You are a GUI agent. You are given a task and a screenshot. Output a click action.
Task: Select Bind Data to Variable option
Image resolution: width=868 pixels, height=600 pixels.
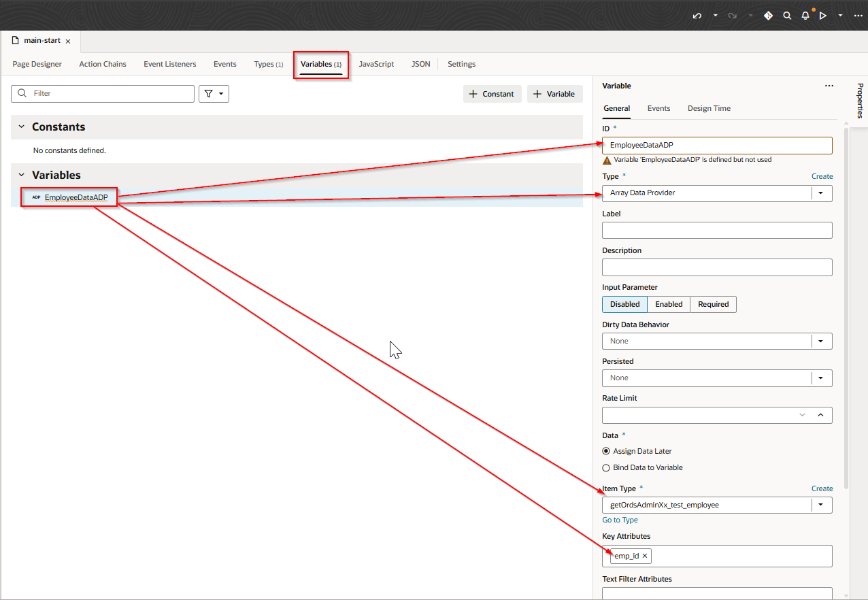(x=606, y=467)
